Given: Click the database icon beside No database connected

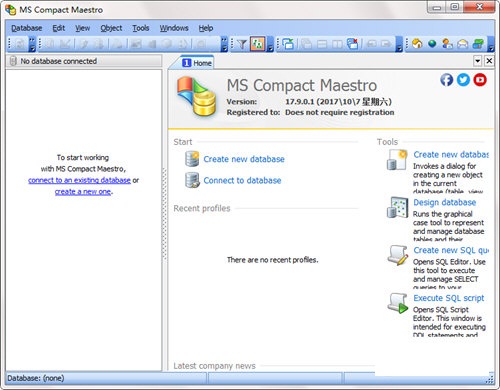Looking at the screenshot, I should click(13, 61).
